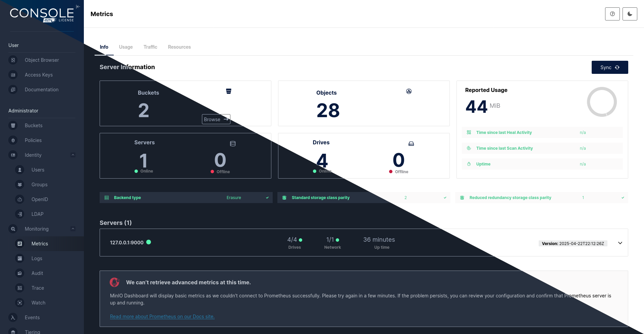
Task: Click the Tiering layers icon
Action: 13,332
